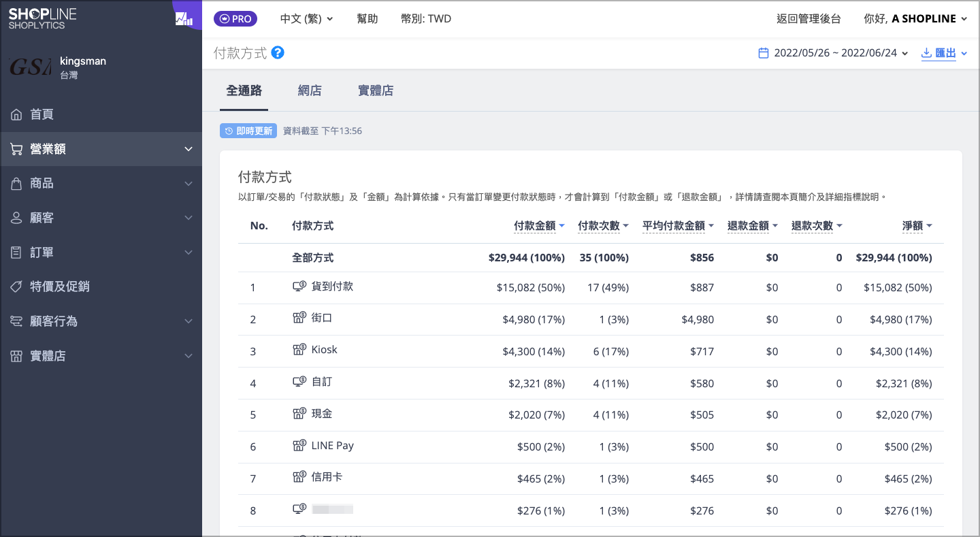Click the 付款方式 column header
The width and height of the screenshot is (980, 537).
[312, 226]
